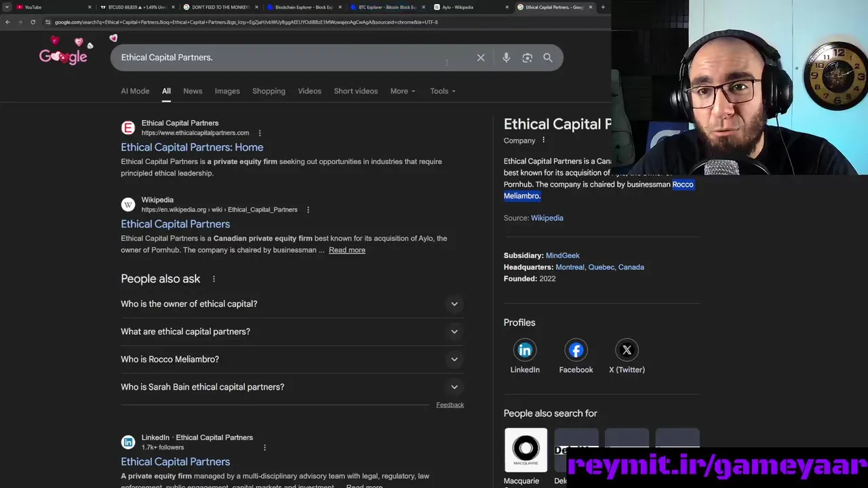
Task: Open LinkedIn profile icon in knowledge panel
Action: (525, 350)
